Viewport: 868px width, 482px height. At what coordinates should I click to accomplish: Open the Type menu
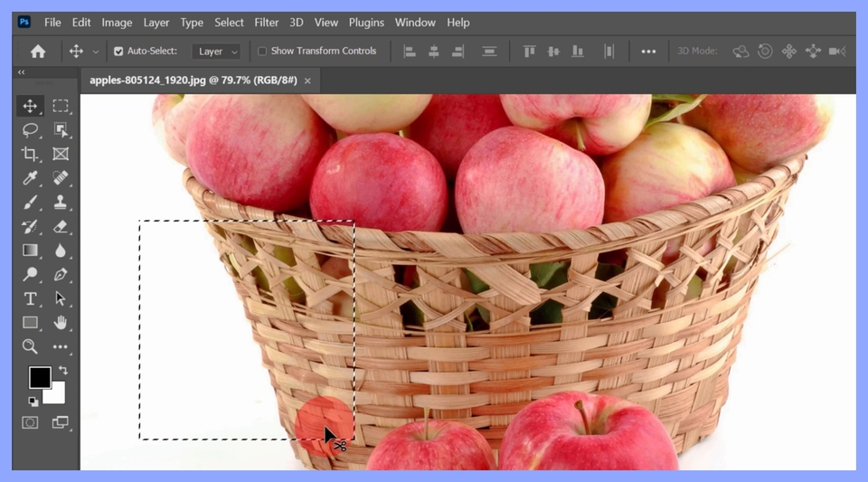click(x=192, y=23)
